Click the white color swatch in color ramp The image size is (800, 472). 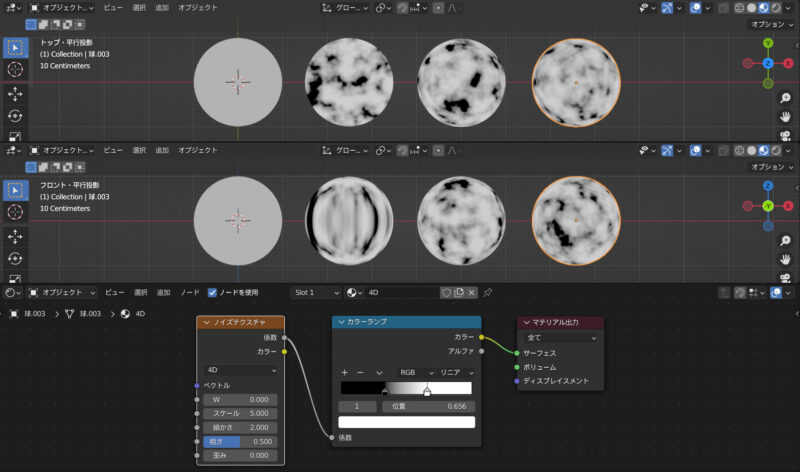coord(407,422)
